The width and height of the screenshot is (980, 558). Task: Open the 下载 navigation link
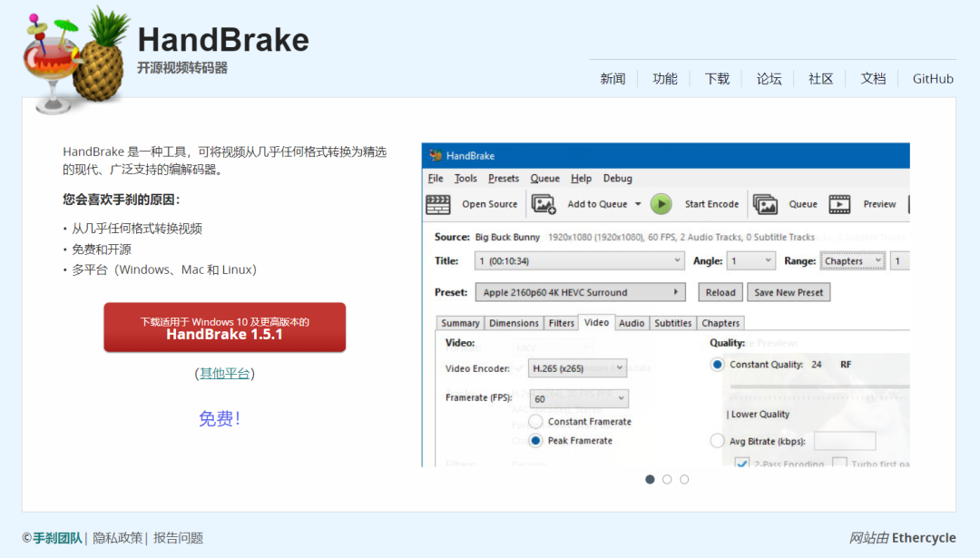(717, 79)
